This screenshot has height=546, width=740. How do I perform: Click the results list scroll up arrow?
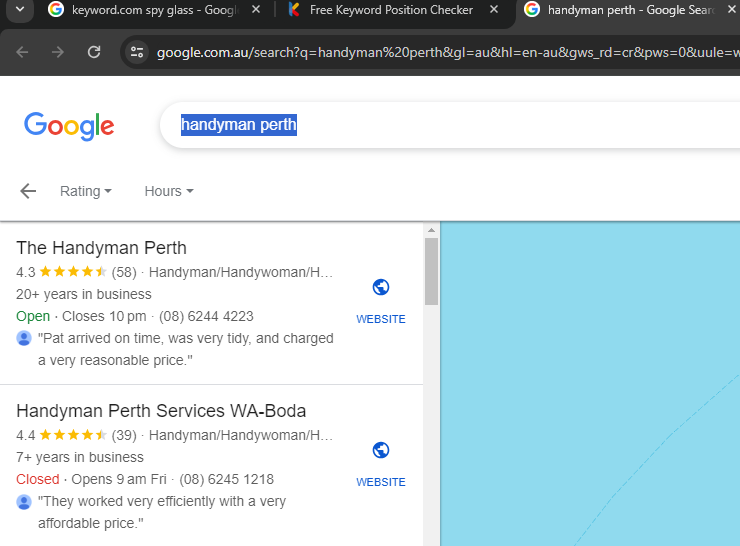(x=431, y=230)
